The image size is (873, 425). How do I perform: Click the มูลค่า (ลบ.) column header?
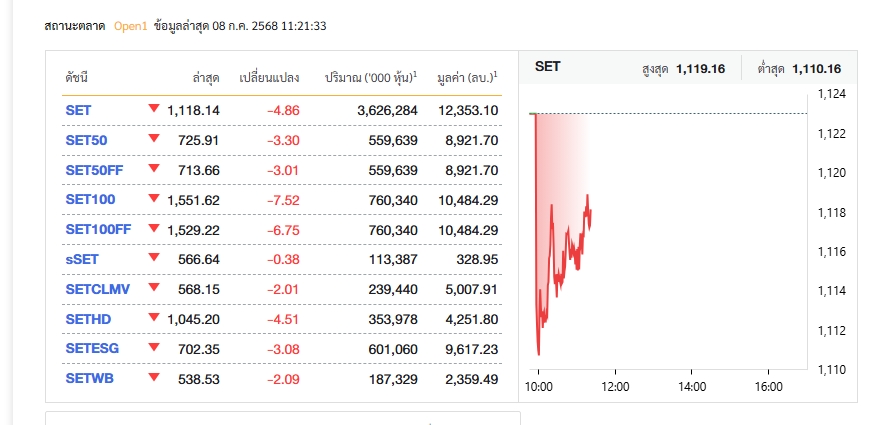pyautogui.click(x=467, y=77)
